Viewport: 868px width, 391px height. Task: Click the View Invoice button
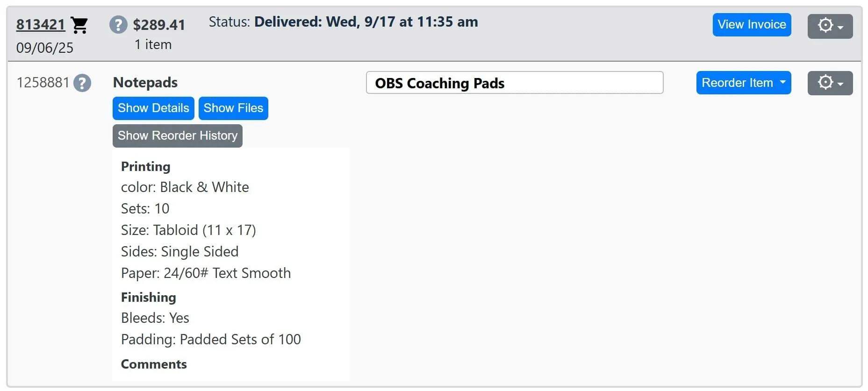pyautogui.click(x=751, y=25)
